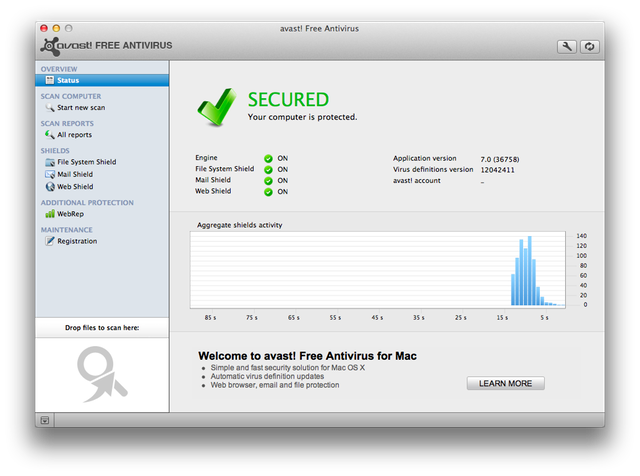Go to Mail Shield page
The height and width of the screenshot is (476, 640).
click(75, 174)
